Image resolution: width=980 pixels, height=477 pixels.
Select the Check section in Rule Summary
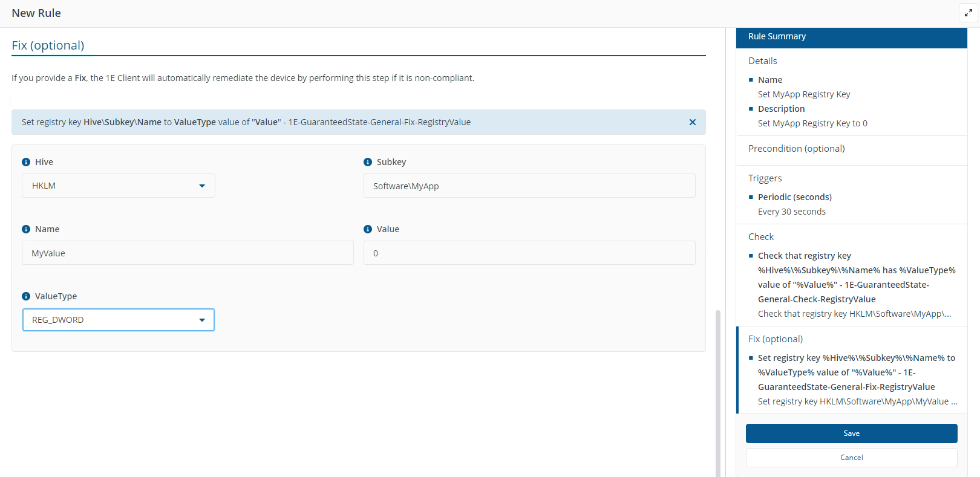[x=761, y=237]
